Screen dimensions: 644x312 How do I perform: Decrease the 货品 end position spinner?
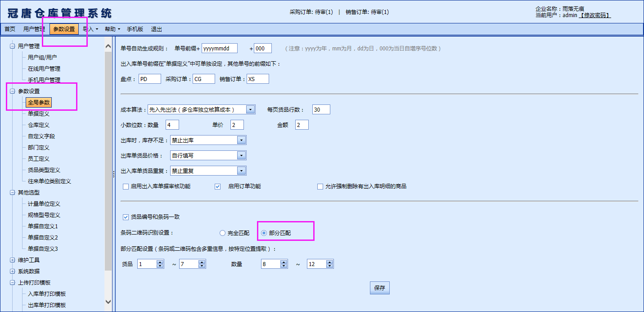point(202,267)
